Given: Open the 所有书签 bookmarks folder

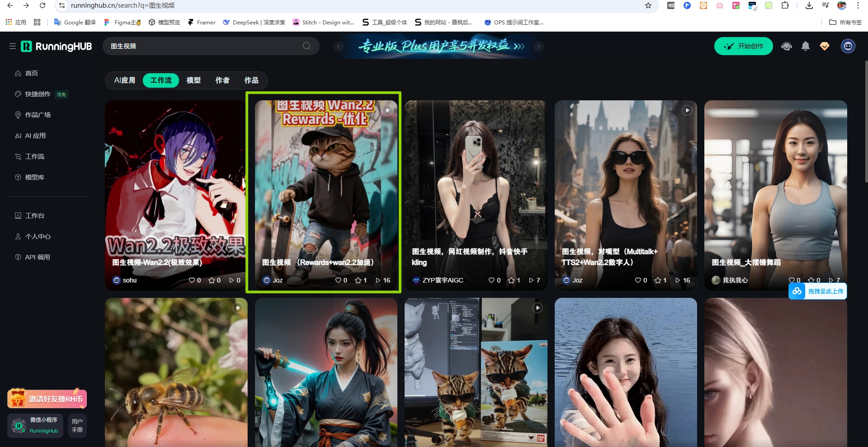Looking at the screenshot, I should (845, 22).
